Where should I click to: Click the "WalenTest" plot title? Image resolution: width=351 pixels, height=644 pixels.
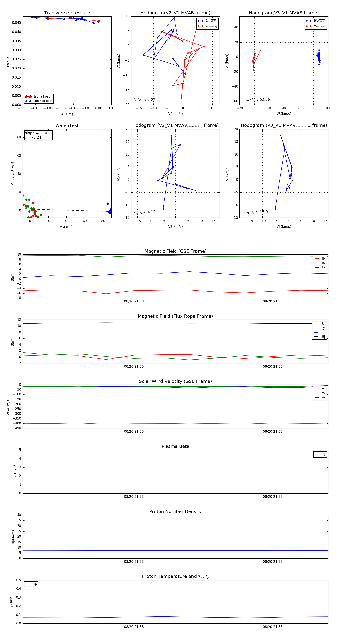coord(67,125)
